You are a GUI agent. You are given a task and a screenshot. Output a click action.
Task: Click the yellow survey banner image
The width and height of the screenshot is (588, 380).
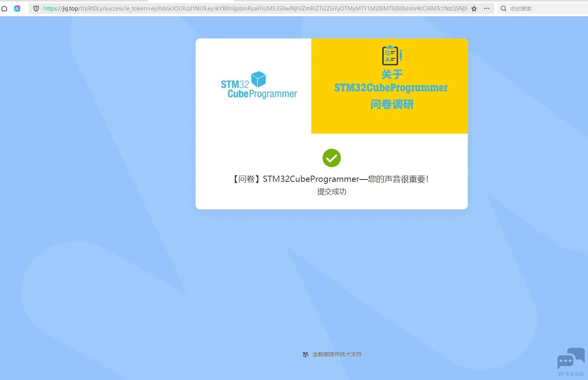[x=389, y=86]
